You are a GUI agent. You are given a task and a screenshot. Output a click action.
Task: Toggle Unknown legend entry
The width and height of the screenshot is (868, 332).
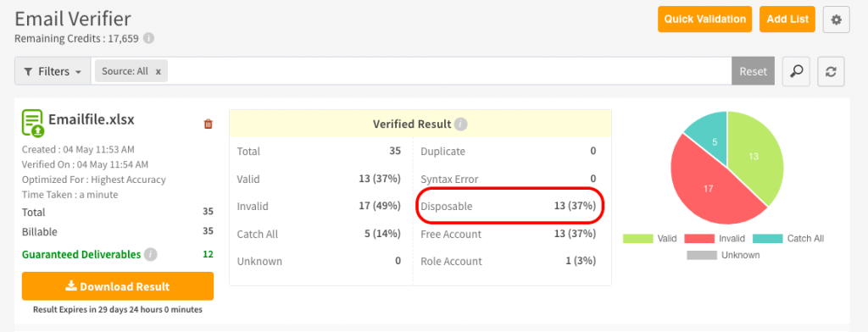tap(724, 255)
